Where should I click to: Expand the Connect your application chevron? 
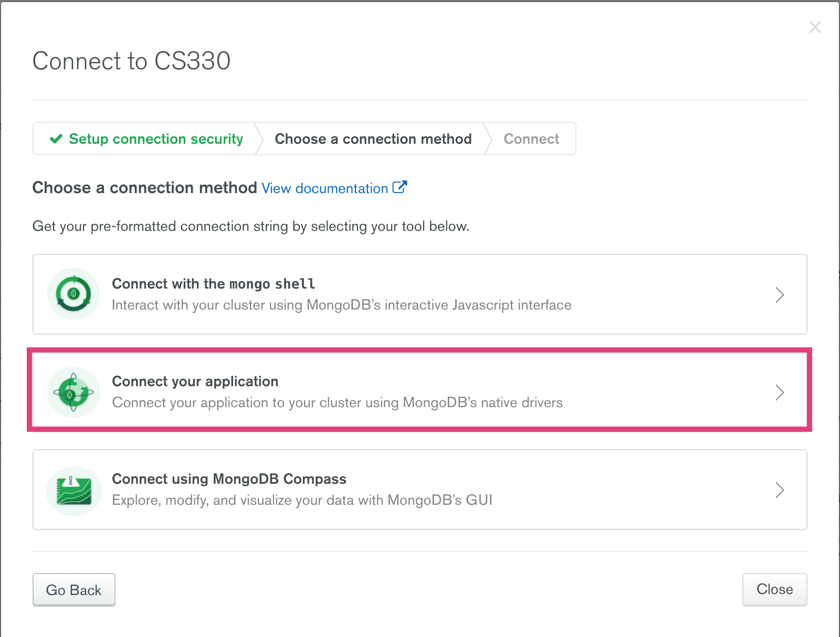780,392
